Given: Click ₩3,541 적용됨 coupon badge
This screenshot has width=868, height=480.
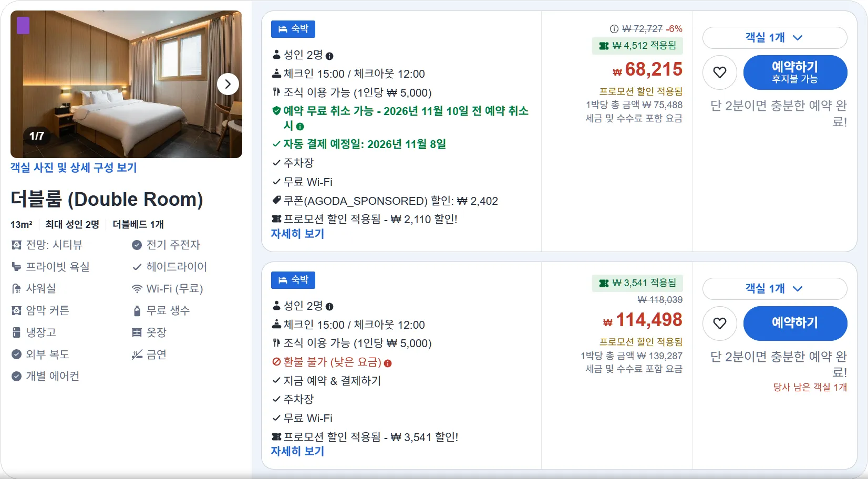Looking at the screenshot, I should point(637,283).
